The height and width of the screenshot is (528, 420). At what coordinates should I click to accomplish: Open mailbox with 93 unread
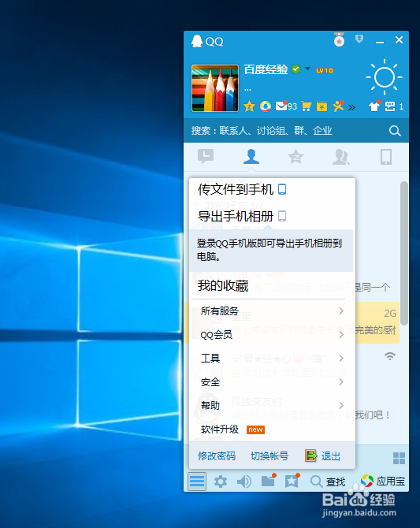286,106
